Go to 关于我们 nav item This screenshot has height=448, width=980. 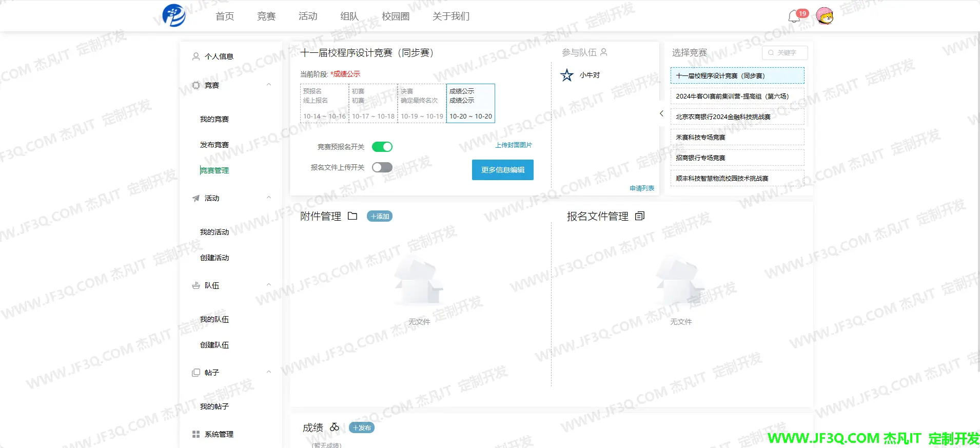pyautogui.click(x=450, y=16)
